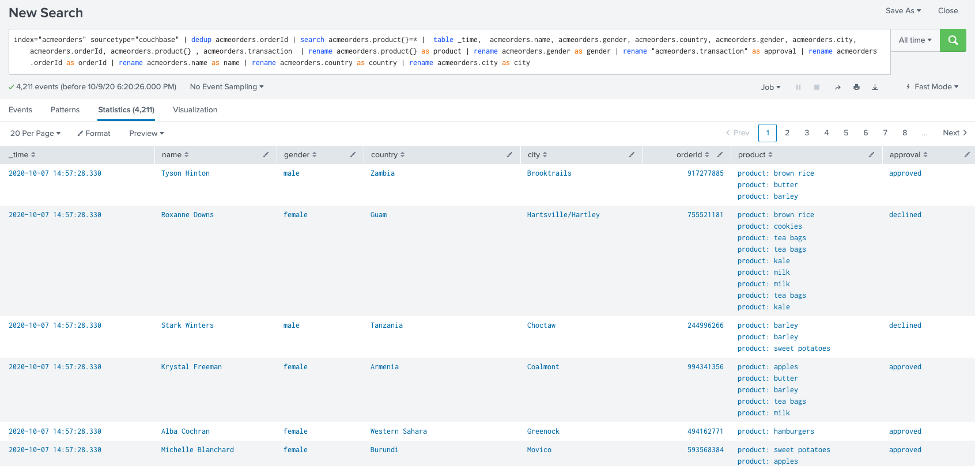Screen dimensions: 977x466
Task: Open the Fast Mode dropdown
Action: [932, 87]
